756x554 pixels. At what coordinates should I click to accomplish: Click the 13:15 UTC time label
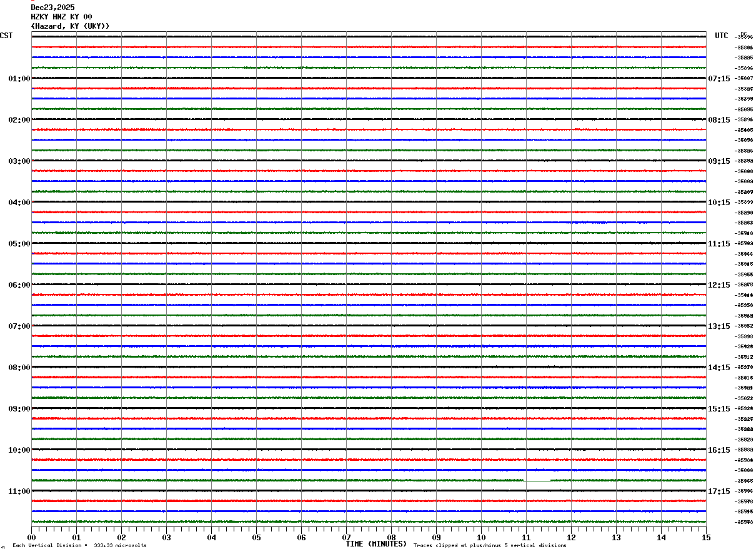point(719,326)
